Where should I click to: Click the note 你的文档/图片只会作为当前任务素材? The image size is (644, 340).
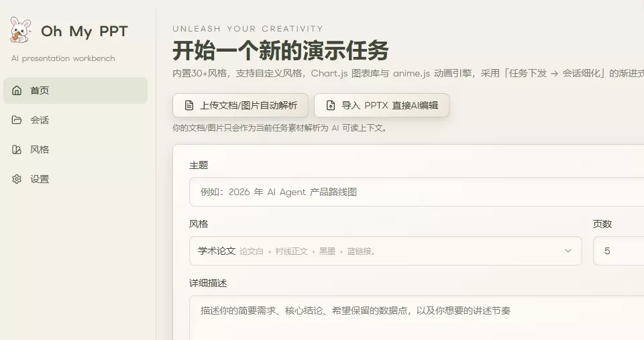[280, 128]
